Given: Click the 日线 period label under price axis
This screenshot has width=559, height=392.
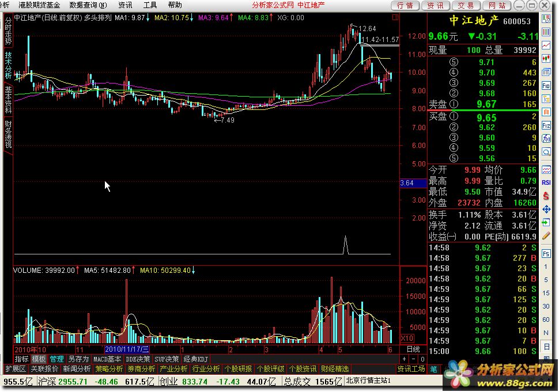Looking at the screenshot, I should pos(413,349).
